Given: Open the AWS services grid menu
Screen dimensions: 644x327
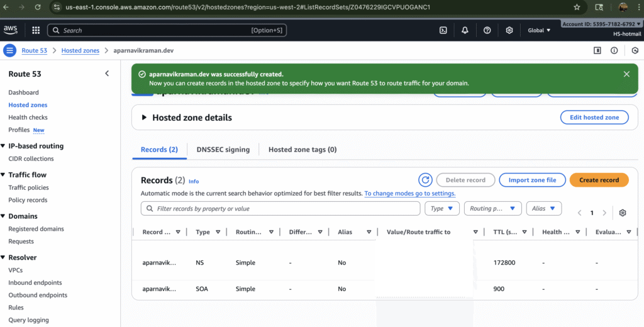Looking at the screenshot, I should tap(35, 30).
